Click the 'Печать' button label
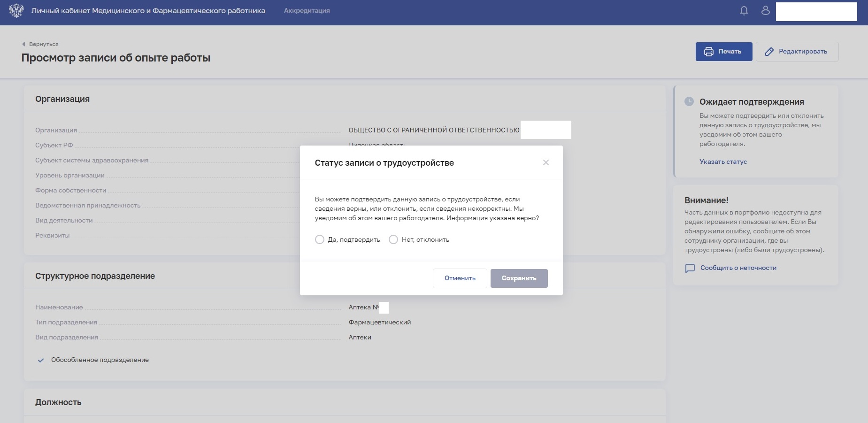The height and width of the screenshot is (423, 868). pos(730,52)
